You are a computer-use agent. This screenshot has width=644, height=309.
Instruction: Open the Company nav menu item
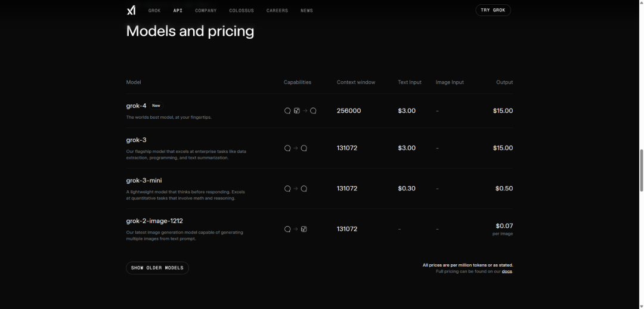tap(206, 11)
